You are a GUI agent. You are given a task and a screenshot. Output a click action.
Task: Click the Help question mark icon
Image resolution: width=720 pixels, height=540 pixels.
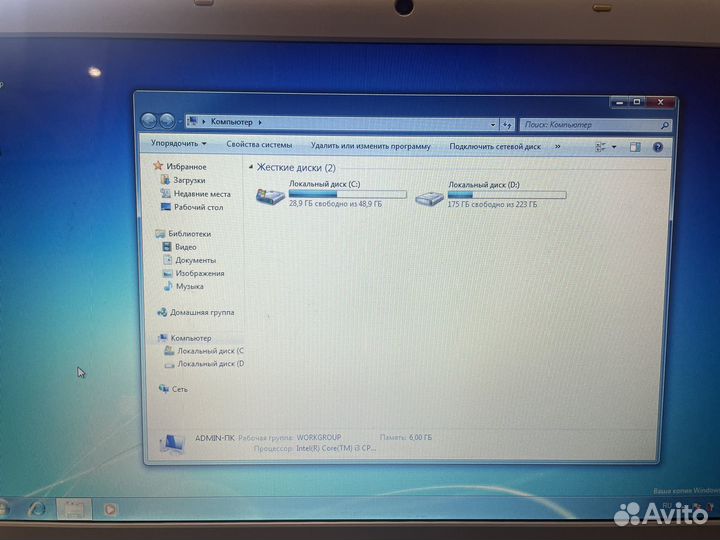click(x=657, y=147)
